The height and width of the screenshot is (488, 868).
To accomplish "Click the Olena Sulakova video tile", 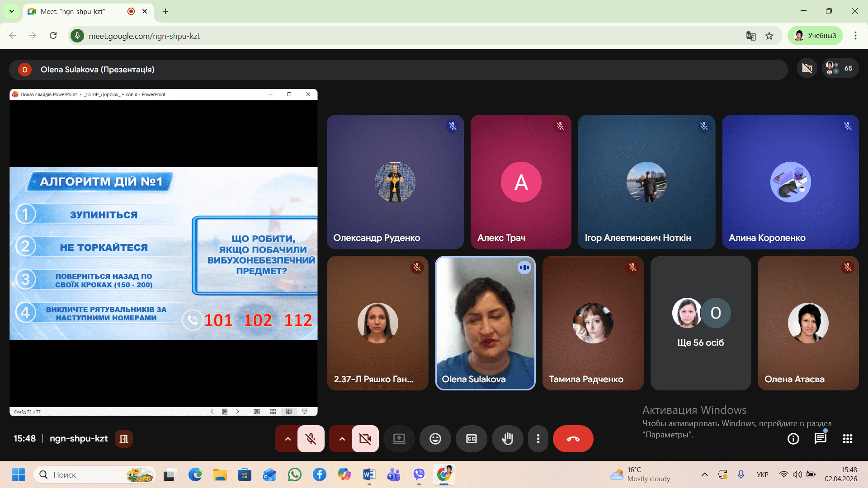I will [485, 324].
